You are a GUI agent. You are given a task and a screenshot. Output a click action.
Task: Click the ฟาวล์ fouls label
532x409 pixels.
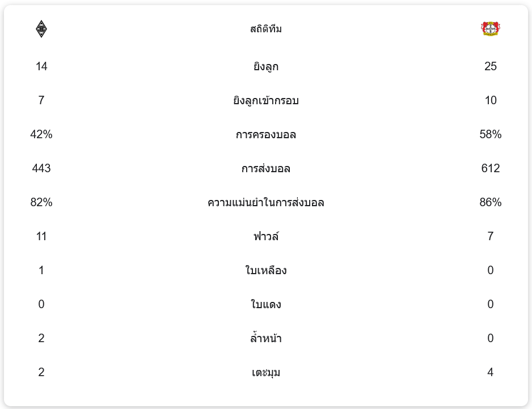tap(265, 236)
